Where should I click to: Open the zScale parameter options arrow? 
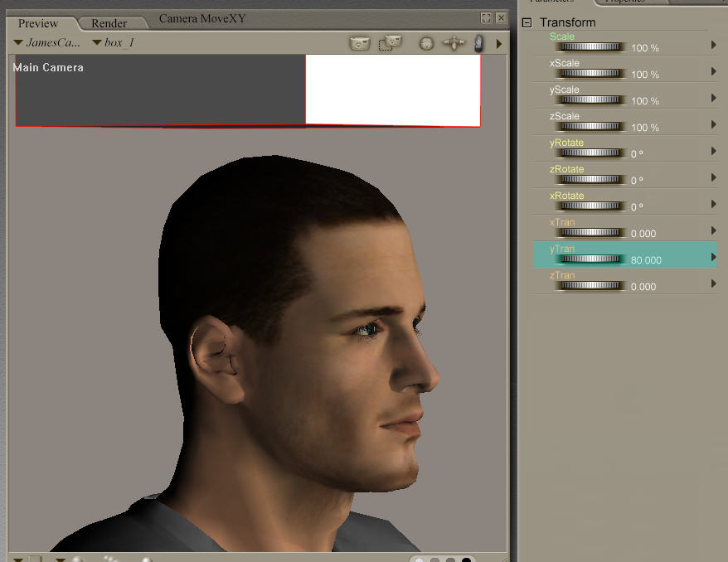714,124
